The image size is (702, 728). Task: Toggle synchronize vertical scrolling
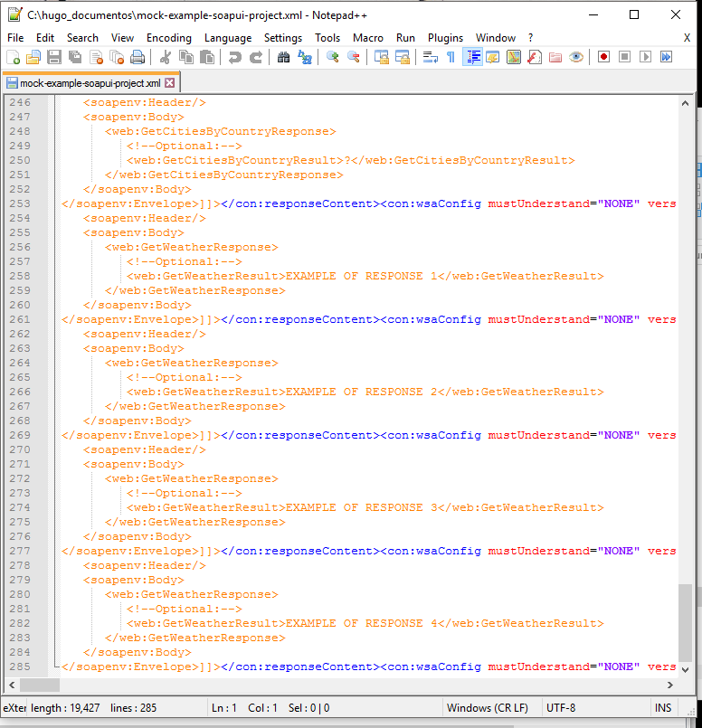coord(382,57)
